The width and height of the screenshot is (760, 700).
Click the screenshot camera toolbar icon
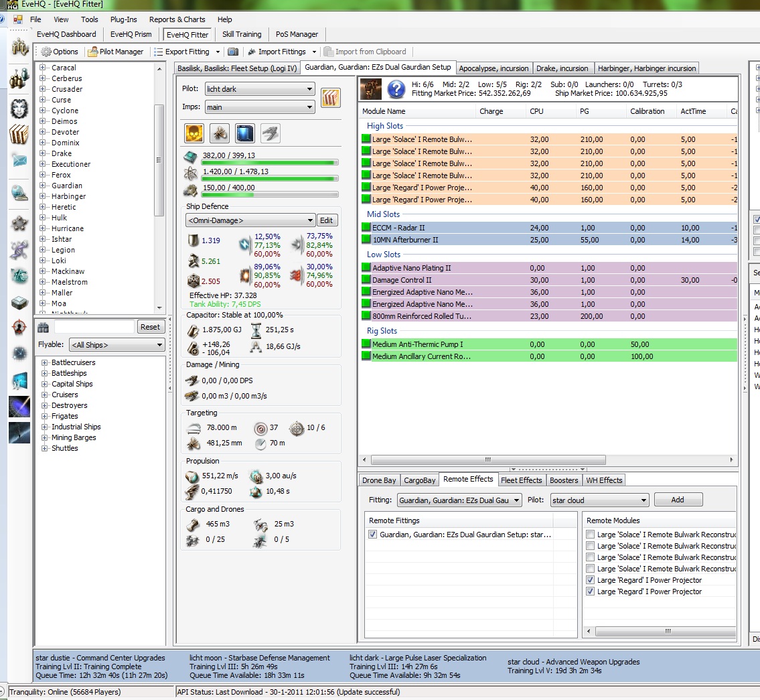tap(233, 52)
